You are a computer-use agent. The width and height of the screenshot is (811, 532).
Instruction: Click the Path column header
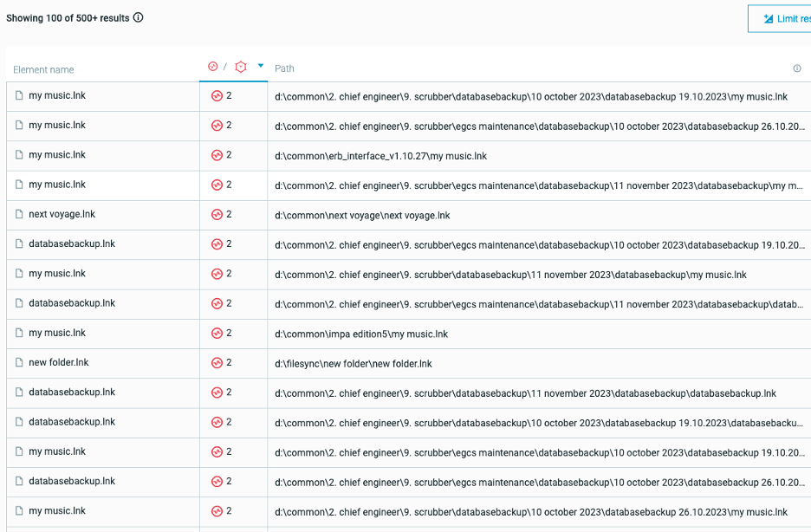click(284, 68)
